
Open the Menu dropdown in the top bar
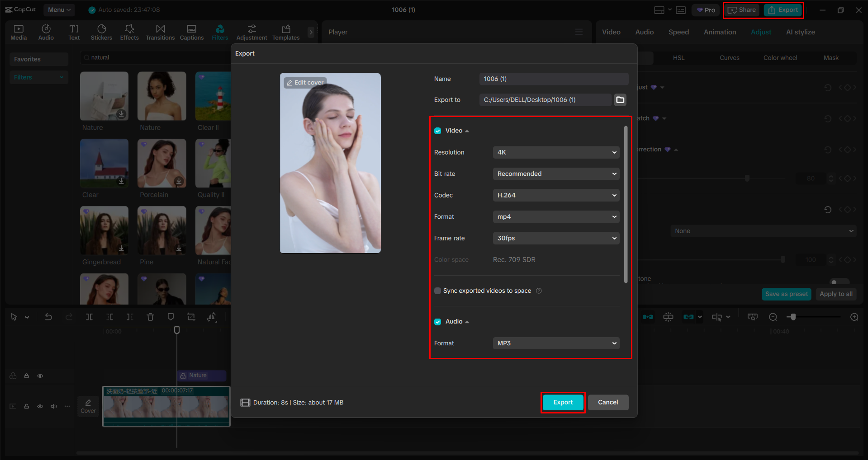coord(59,9)
